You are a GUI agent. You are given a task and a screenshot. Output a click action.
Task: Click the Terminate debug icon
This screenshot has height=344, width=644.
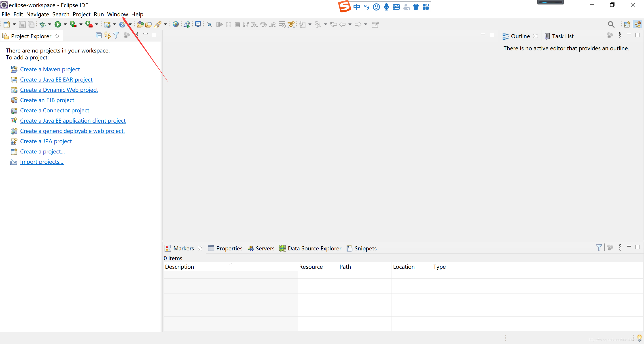237,24
